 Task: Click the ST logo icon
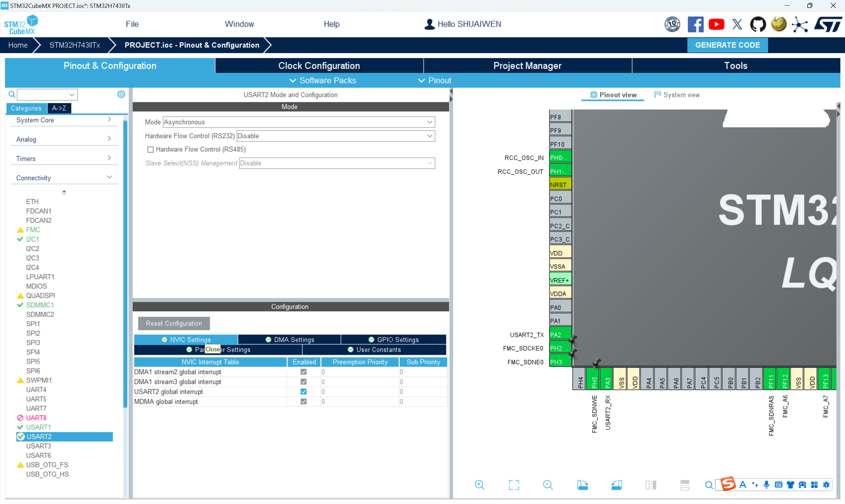828,24
